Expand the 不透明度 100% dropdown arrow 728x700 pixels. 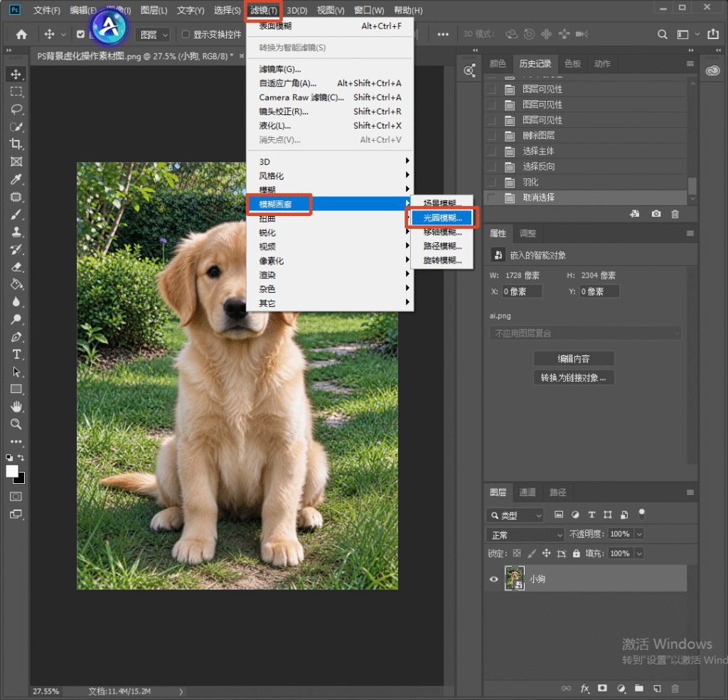(639, 534)
